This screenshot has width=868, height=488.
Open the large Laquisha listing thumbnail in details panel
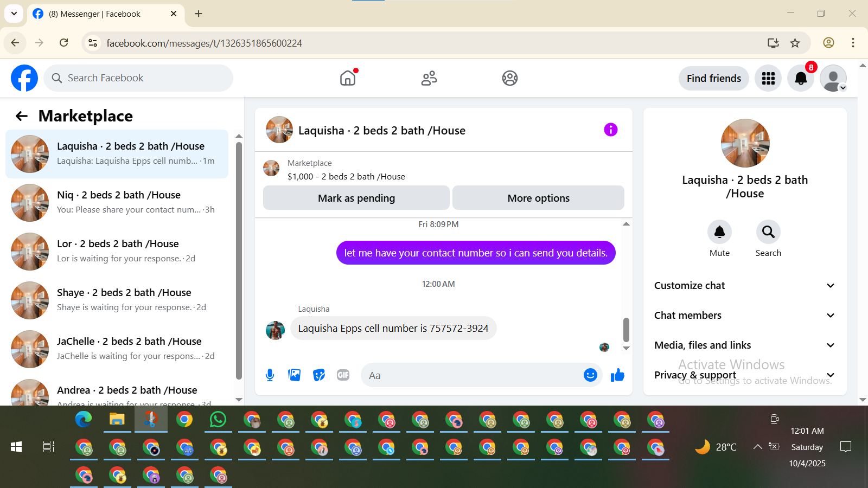[x=745, y=143]
